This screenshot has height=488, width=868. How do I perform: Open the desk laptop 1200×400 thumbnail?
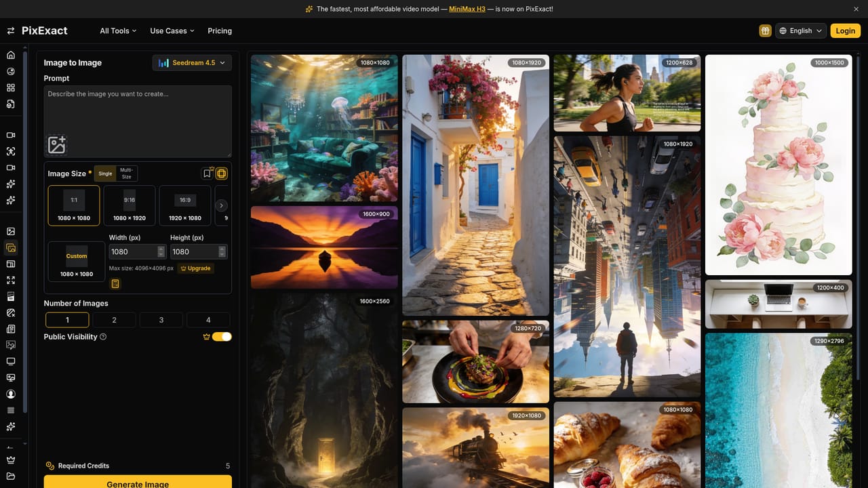(778, 304)
